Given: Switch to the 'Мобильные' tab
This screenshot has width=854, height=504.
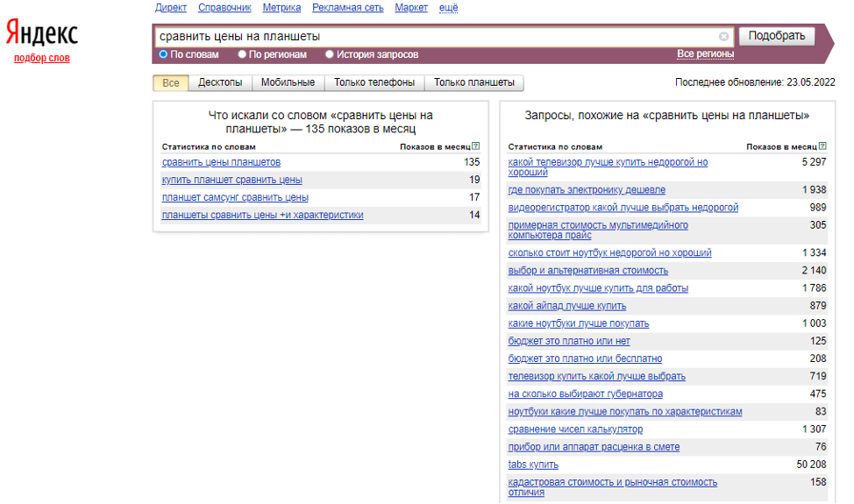Looking at the screenshot, I should coord(288,83).
